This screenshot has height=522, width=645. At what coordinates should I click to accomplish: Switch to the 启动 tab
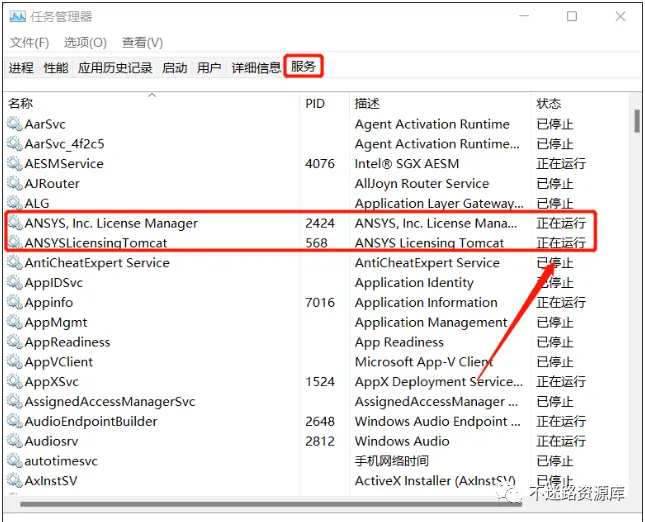point(174,67)
